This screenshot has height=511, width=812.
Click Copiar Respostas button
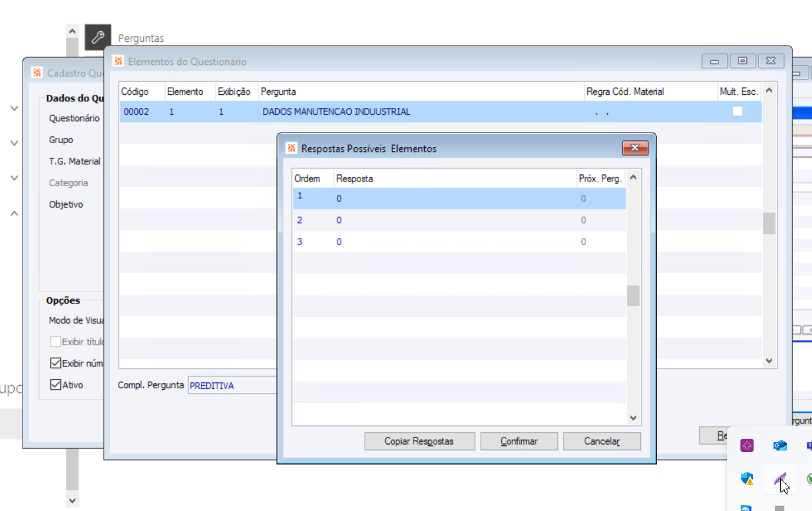[x=420, y=441]
